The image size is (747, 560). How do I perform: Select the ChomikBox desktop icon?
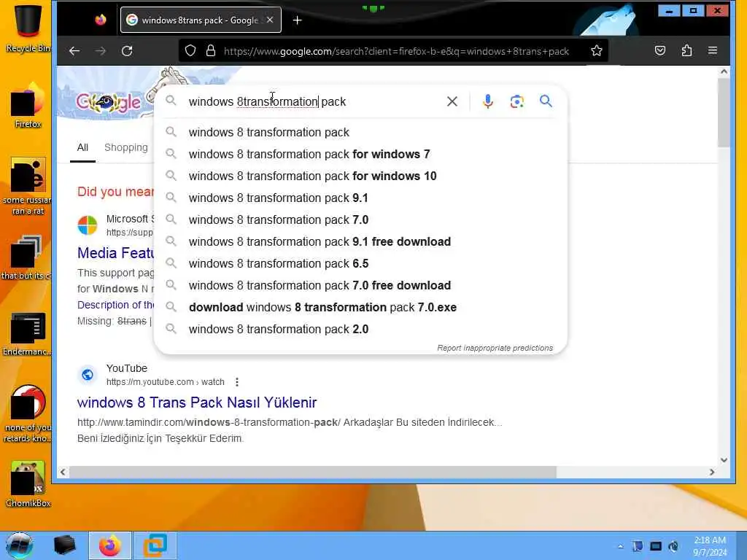[28, 484]
